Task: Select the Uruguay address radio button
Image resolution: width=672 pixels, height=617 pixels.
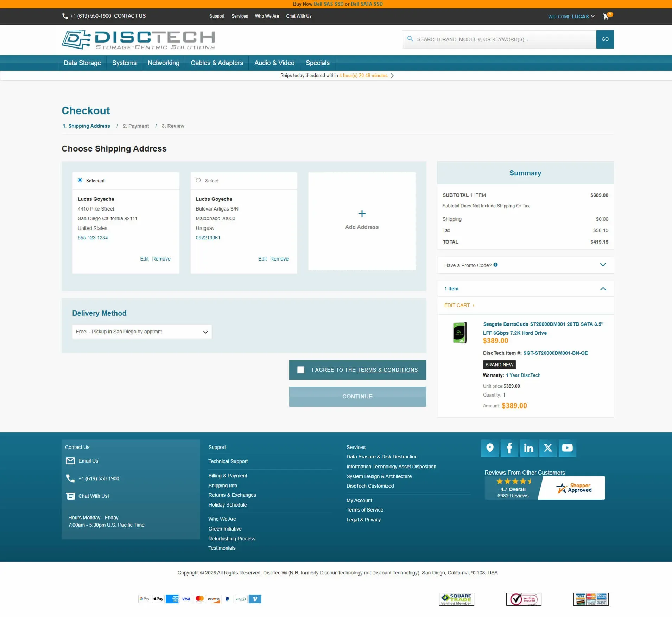Action: [x=198, y=180]
